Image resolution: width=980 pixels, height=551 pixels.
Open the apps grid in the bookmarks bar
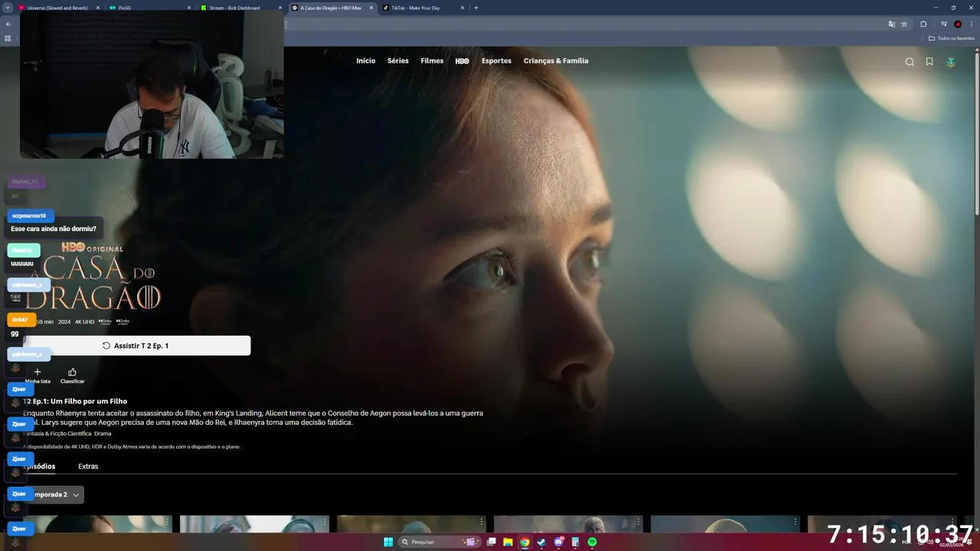(8, 38)
